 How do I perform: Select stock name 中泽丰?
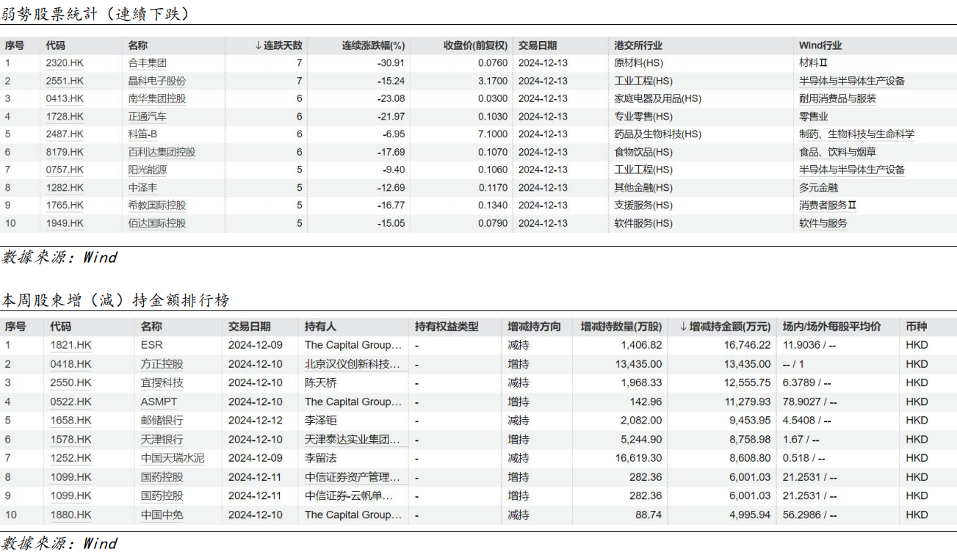(142, 188)
